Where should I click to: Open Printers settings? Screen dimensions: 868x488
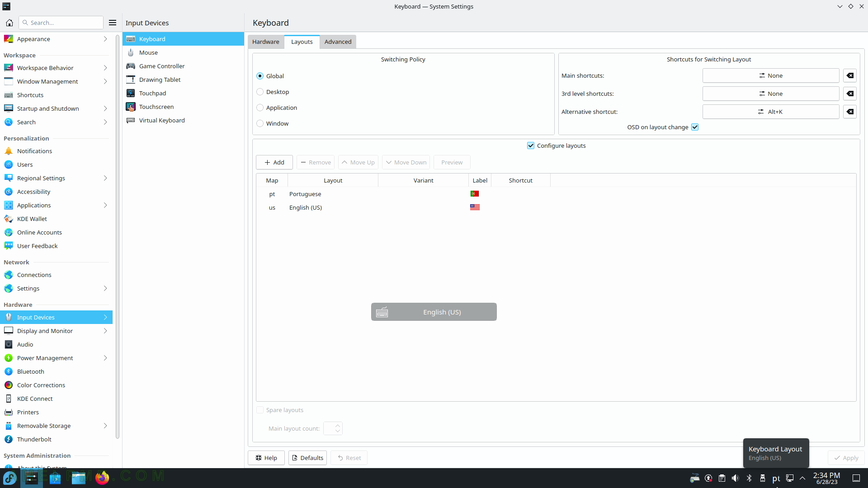[56, 412]
